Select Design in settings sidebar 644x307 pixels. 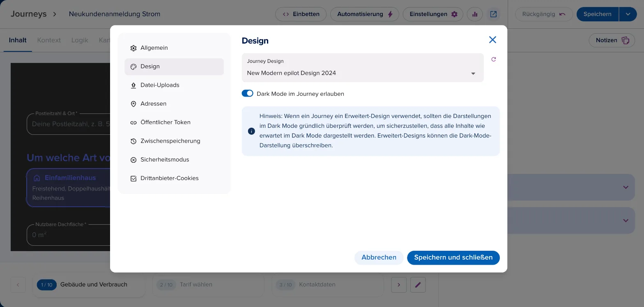(x=174, y=67)
